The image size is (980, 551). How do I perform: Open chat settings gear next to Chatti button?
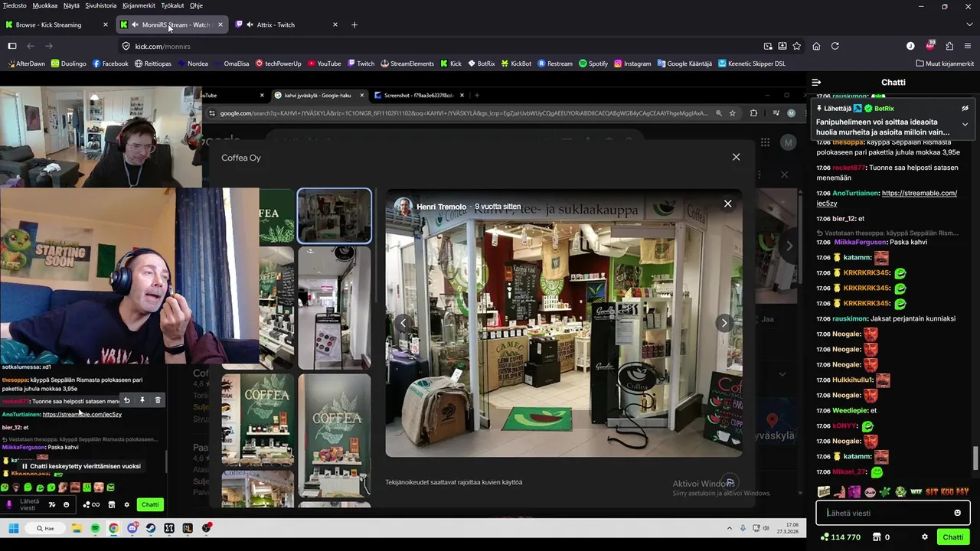(x=925, y=537)
